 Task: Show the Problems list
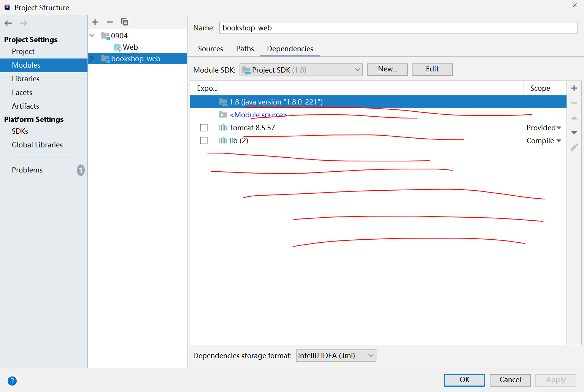27,170
